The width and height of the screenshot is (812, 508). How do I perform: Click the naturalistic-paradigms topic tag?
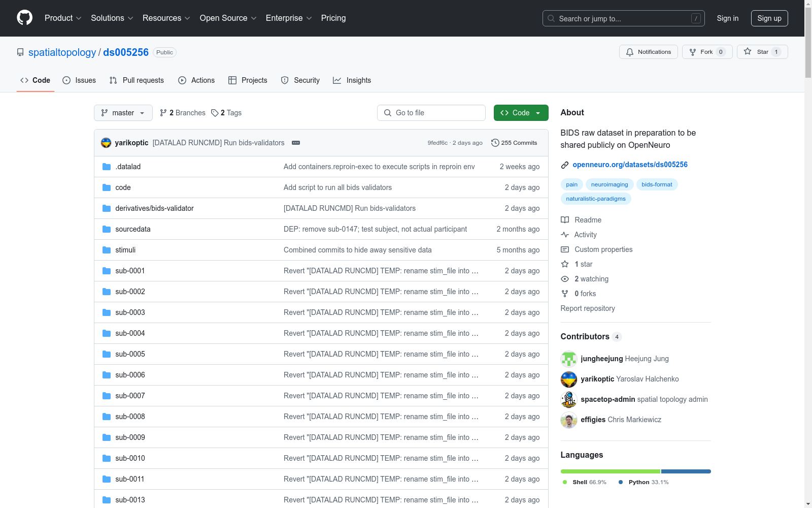596,199
